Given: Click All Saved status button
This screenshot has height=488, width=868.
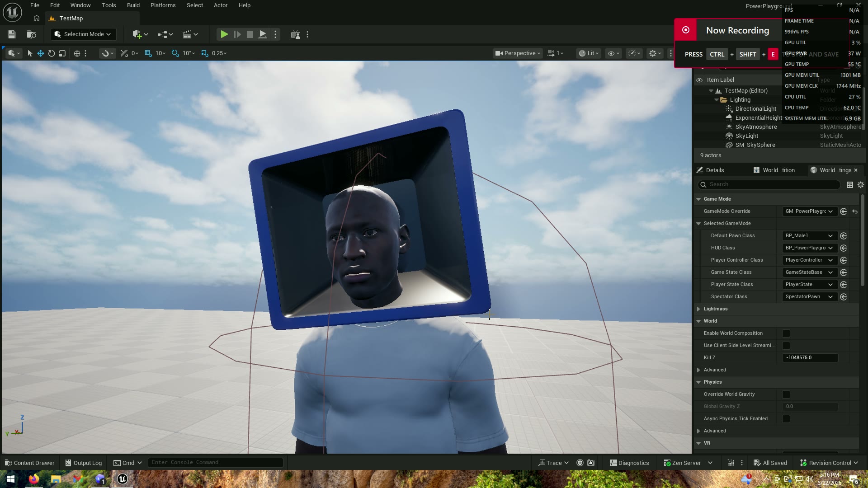Looking at the screenshot, I should pos(770,463).
